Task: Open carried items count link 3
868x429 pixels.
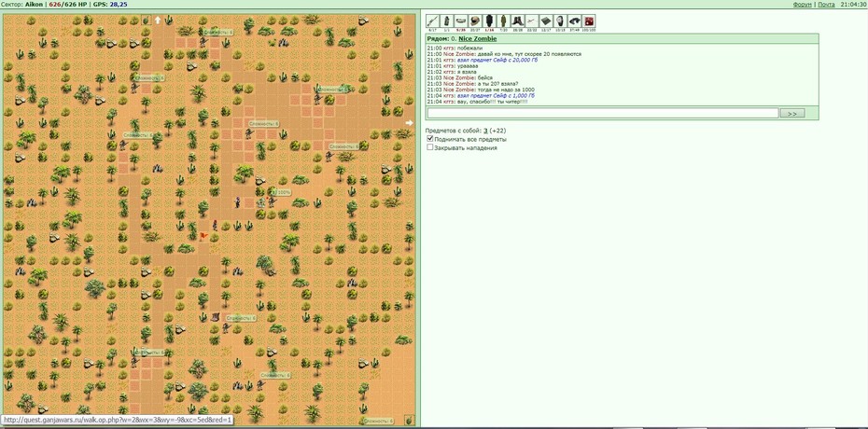Action: click(x=485, y=131)
